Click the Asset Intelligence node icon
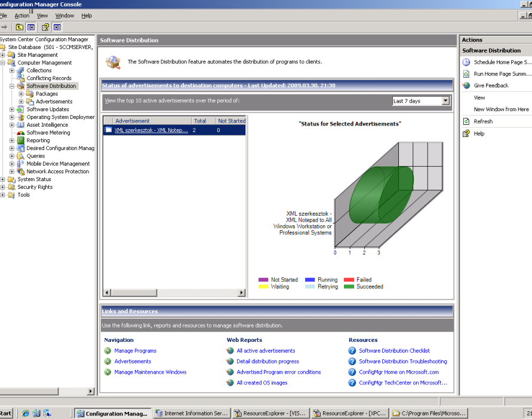 (x=21, y=125)
